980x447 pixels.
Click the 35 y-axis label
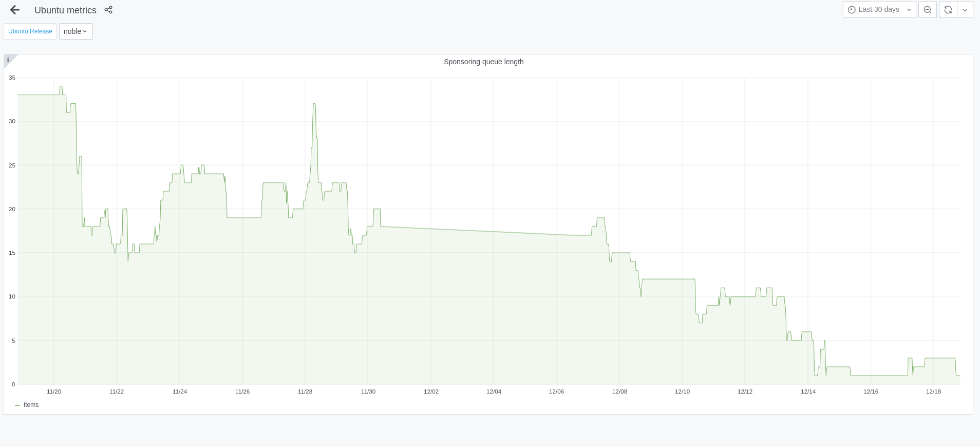(12, 78)
